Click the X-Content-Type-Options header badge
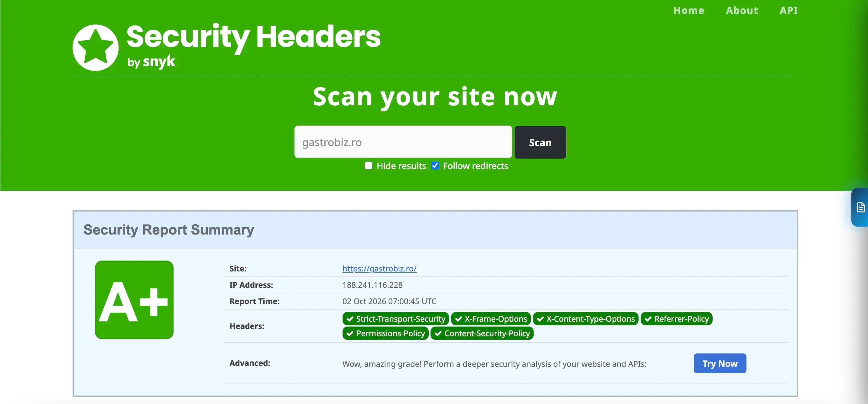The height and width of the screenshot is (404, 868). tap(586, 319)
